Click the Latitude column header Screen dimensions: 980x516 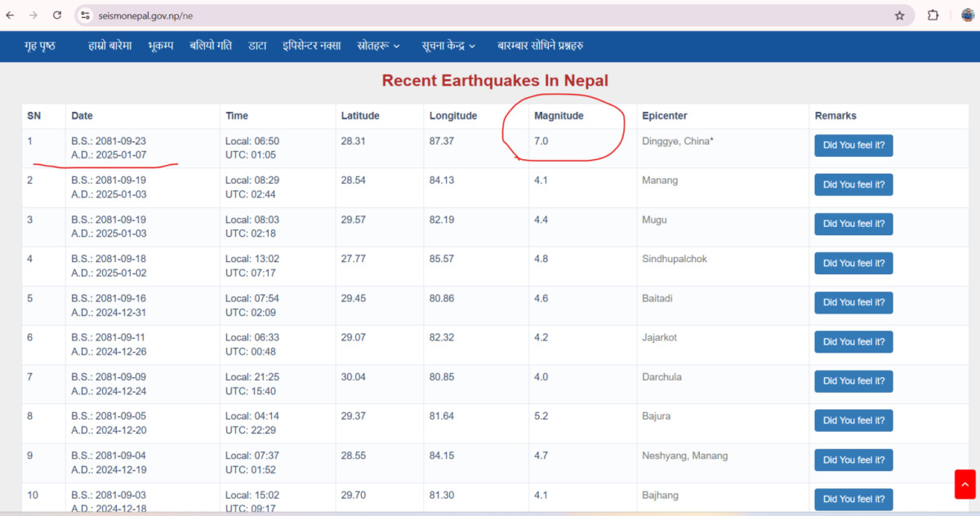(360, 116)
